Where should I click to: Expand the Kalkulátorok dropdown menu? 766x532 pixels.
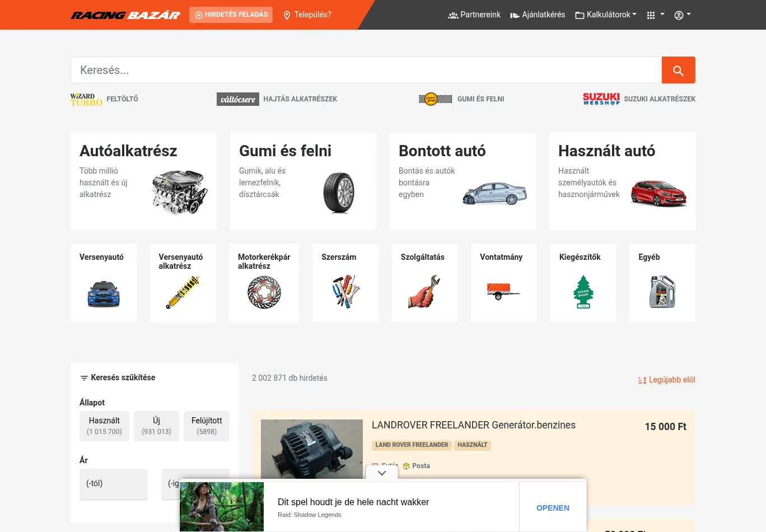click(606, 15)
